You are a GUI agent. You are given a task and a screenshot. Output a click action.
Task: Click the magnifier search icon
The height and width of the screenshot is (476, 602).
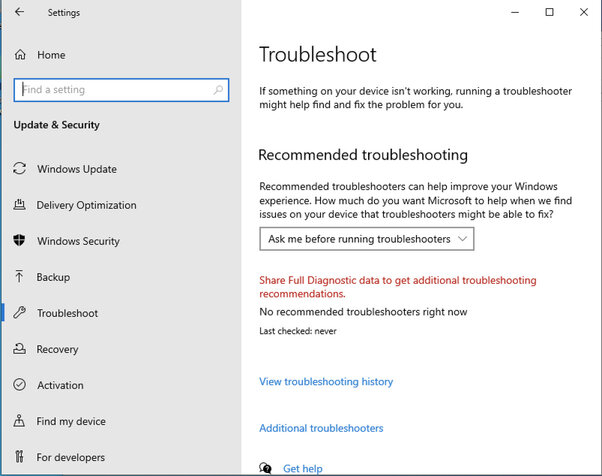point(219,90)
